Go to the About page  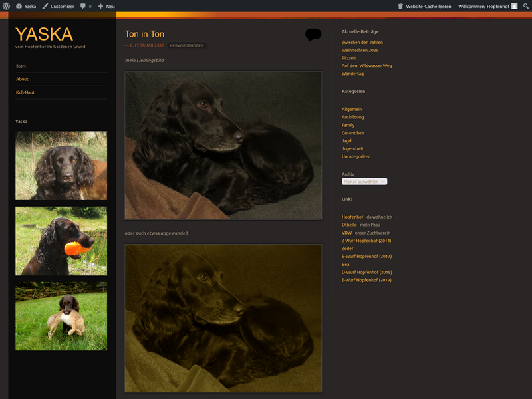tap(22, 79)
